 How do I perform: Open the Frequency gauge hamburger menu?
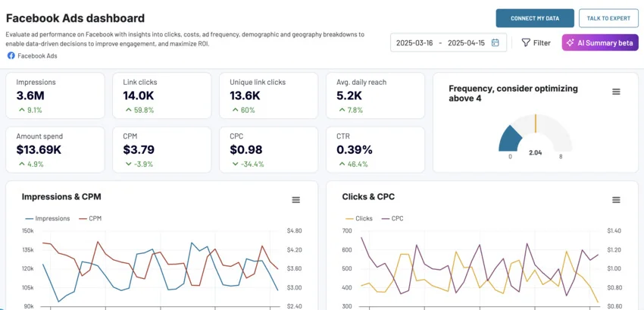616,92
